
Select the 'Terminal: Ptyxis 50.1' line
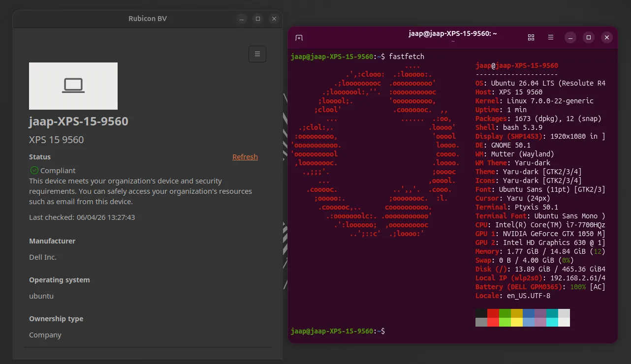tap(517, 207)
